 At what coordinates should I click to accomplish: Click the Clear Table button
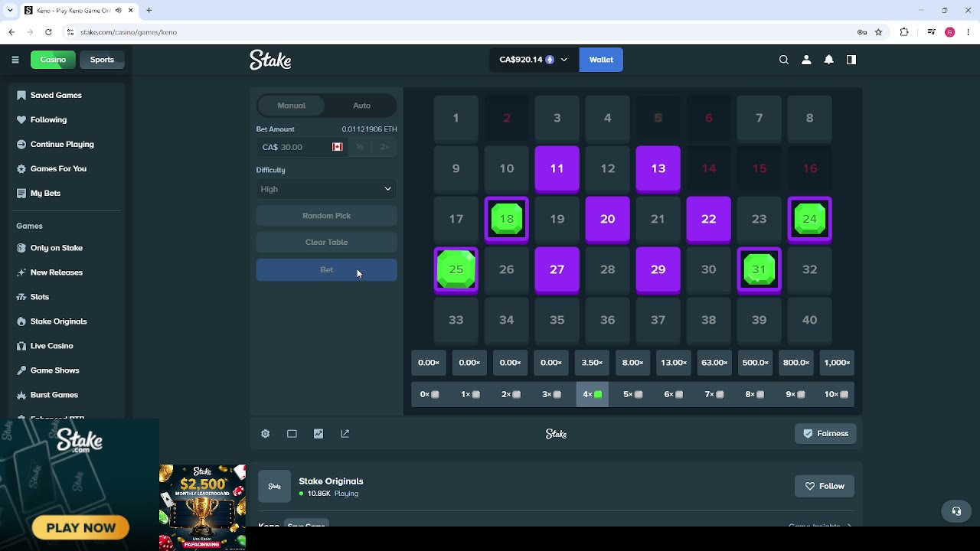[x=327, y=242]
